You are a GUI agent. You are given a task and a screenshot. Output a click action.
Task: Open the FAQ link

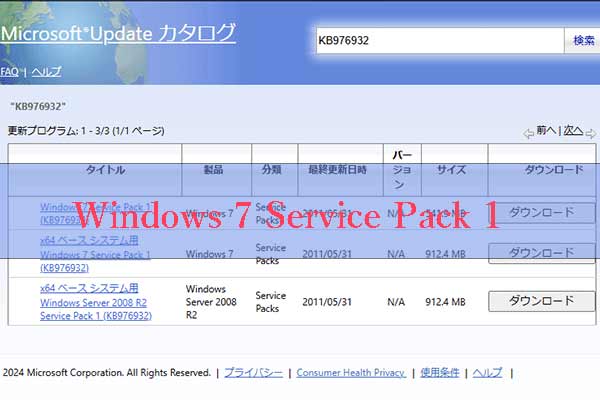(x=9, y=72)
